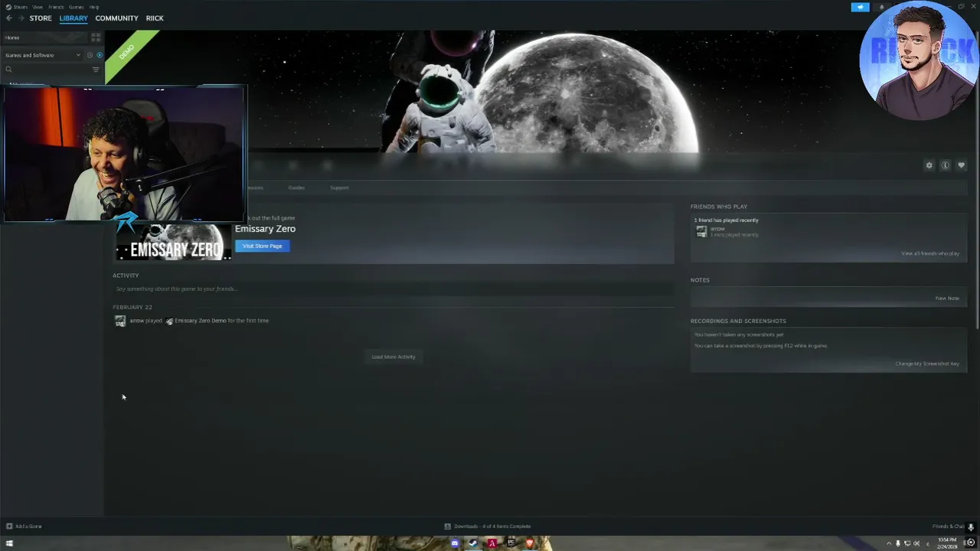
Task: Open Windows Start menu
Action: pos(9,543)
